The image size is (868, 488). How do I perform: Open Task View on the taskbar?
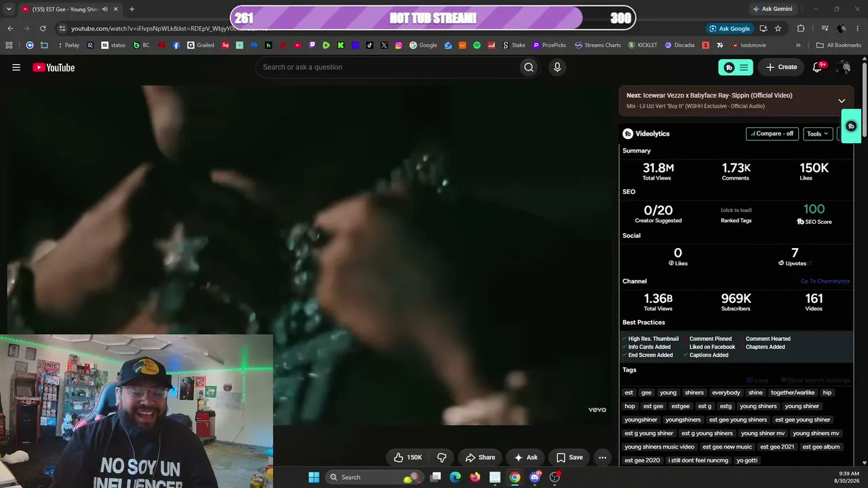(436, 477)
